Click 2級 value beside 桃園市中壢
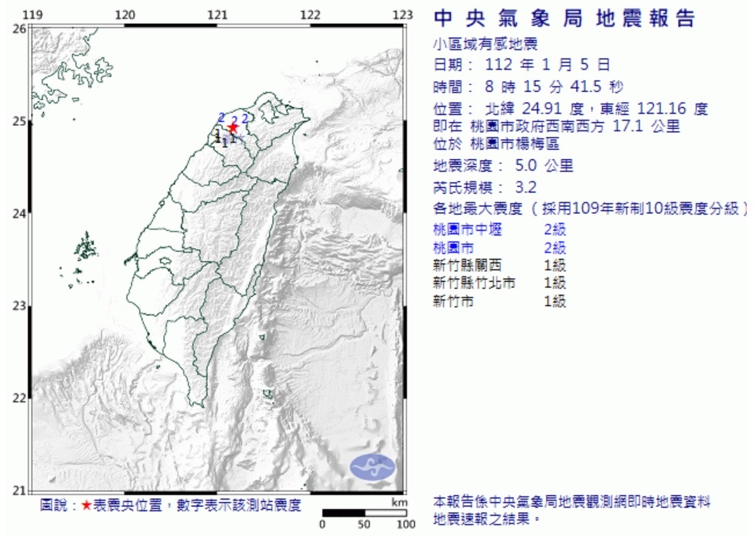 [555, 229]
